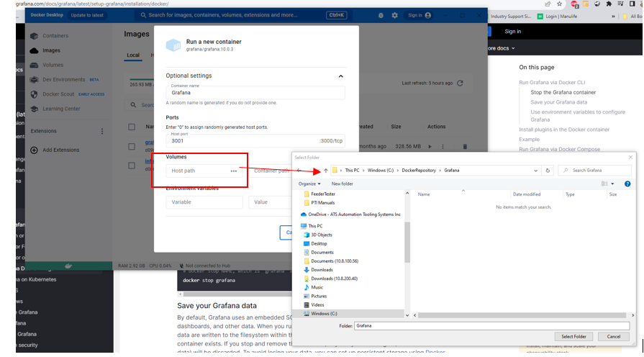Select OneDrive ATS Automation tree item
This screenshot has width=644, height=357.
(x=350, y=214)
